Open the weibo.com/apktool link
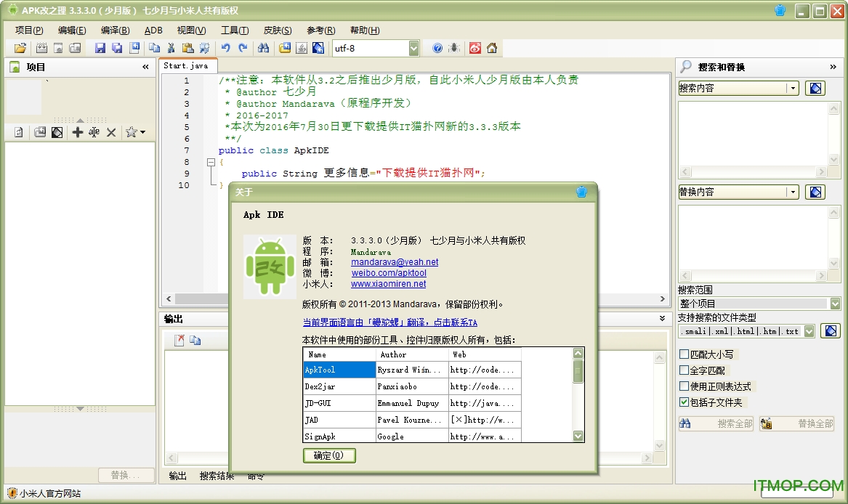848x504 pixels. click(389, 273)
